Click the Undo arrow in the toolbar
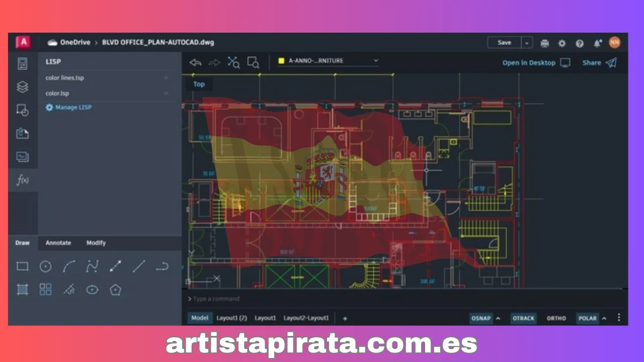The width and height of the screenshot is (644, 362). click(195, 62)
